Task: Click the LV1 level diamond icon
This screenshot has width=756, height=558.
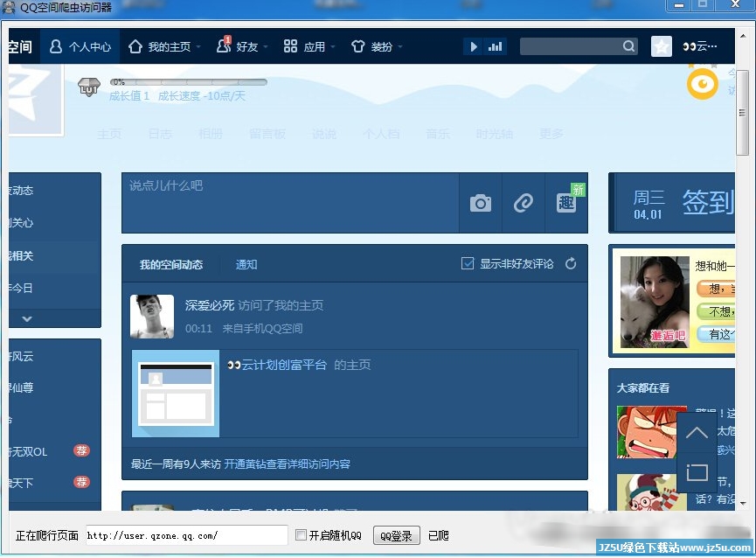Action: tap(89, 87)
